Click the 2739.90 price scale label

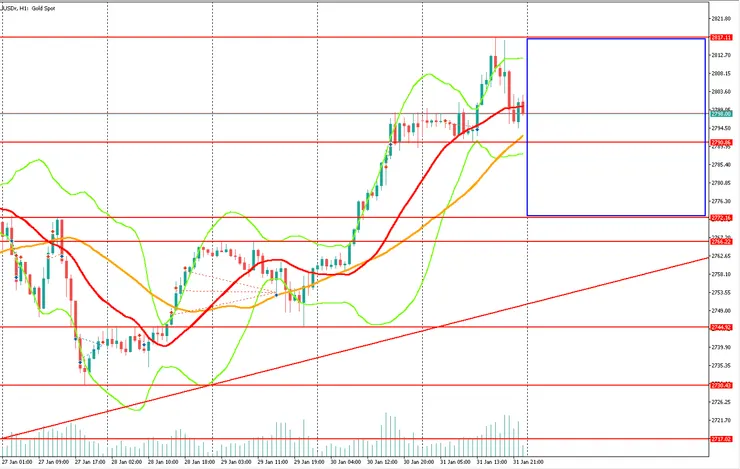(x=721, y=347)
